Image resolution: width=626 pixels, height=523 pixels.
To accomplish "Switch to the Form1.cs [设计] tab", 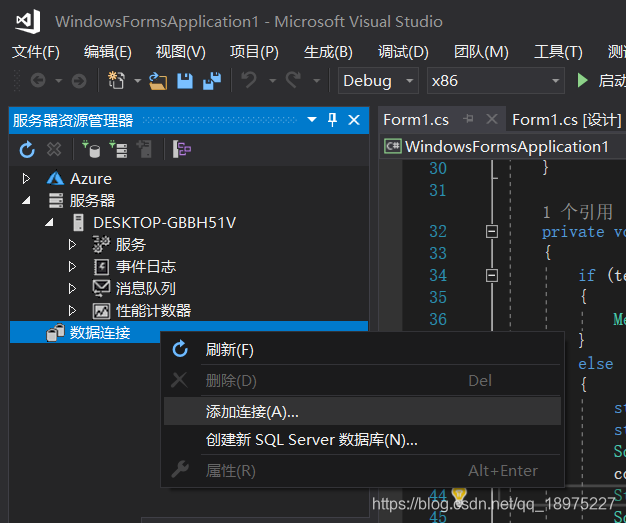I will (x=567, y=119).
